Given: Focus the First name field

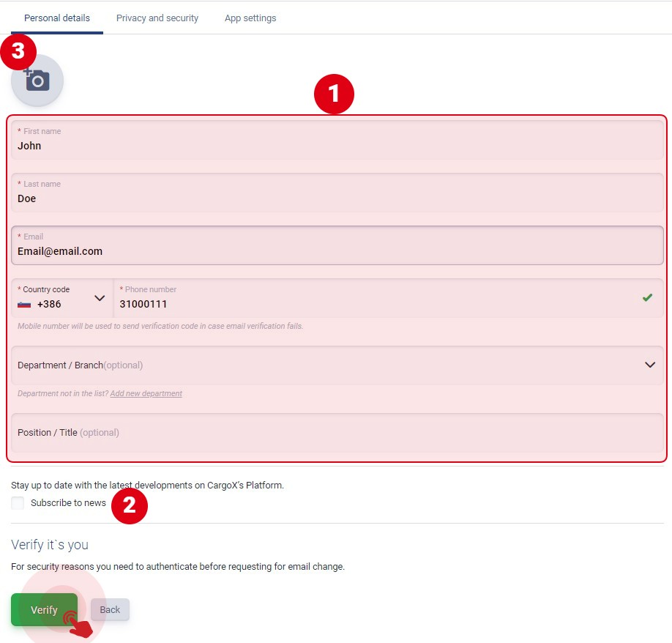Looking at the screenshot, I should pyautogui.click(x=337, y=140).
